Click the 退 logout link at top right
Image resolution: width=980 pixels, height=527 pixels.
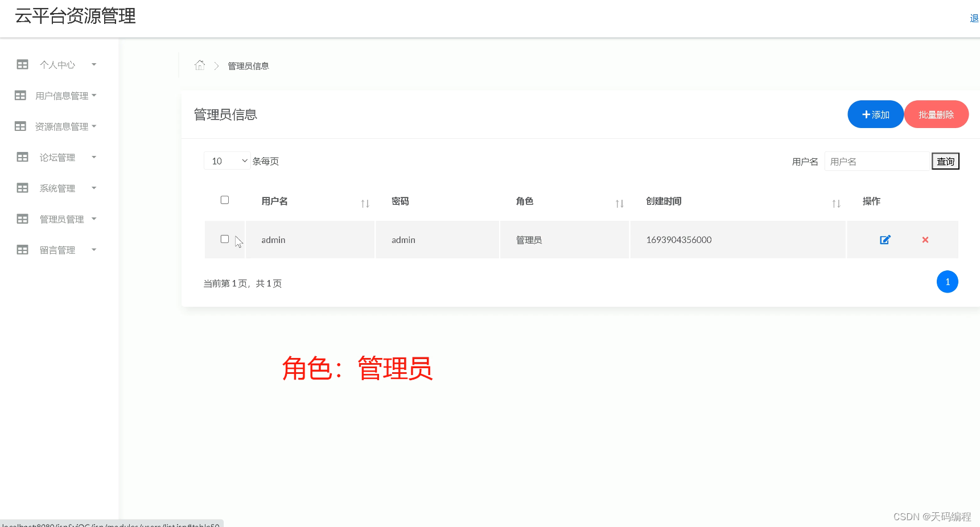[974, 19]
